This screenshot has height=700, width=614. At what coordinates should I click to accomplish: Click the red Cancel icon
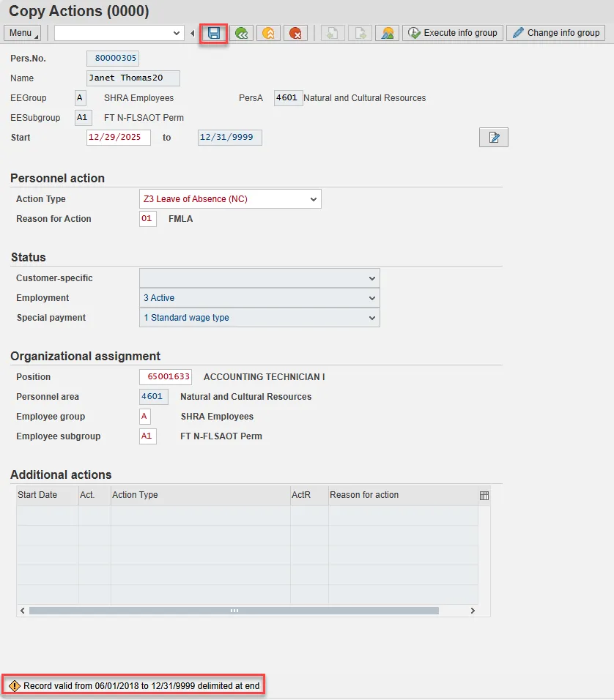295,33
